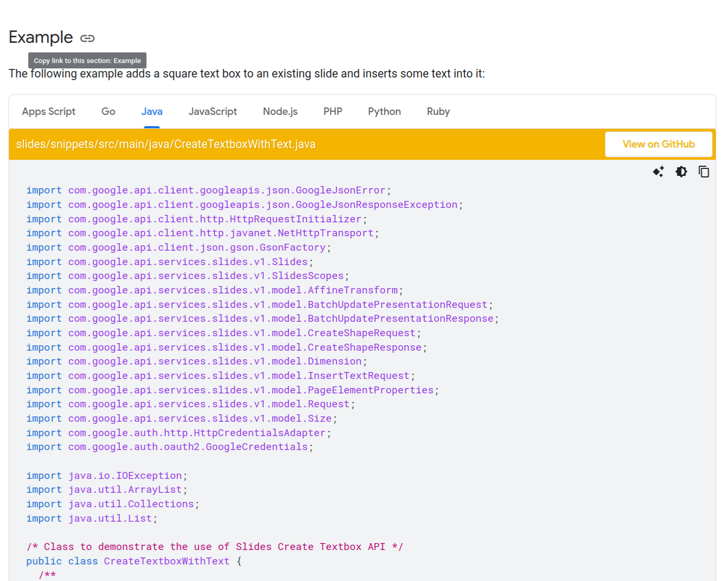Click the GoogleJsonResponseException import line
Viewport: 728px width, 581px height.
pos(244,205)
